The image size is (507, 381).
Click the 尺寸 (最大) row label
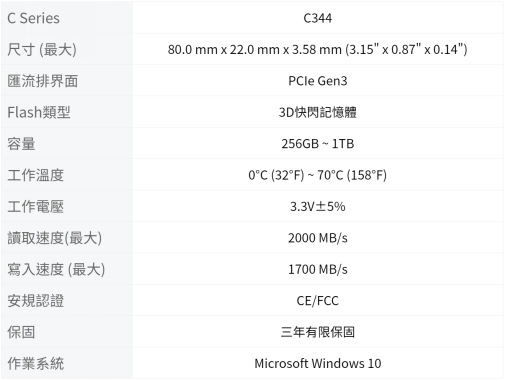point(42,50)
